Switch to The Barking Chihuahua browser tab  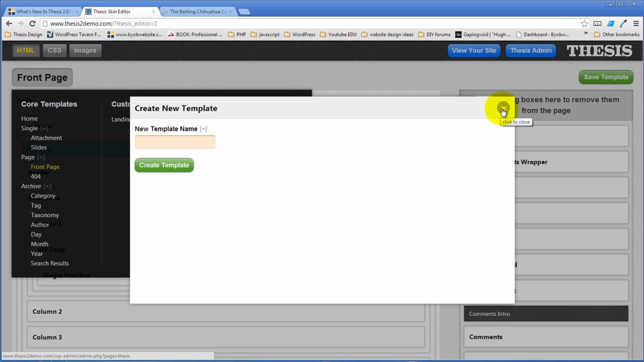click(198, 11)
